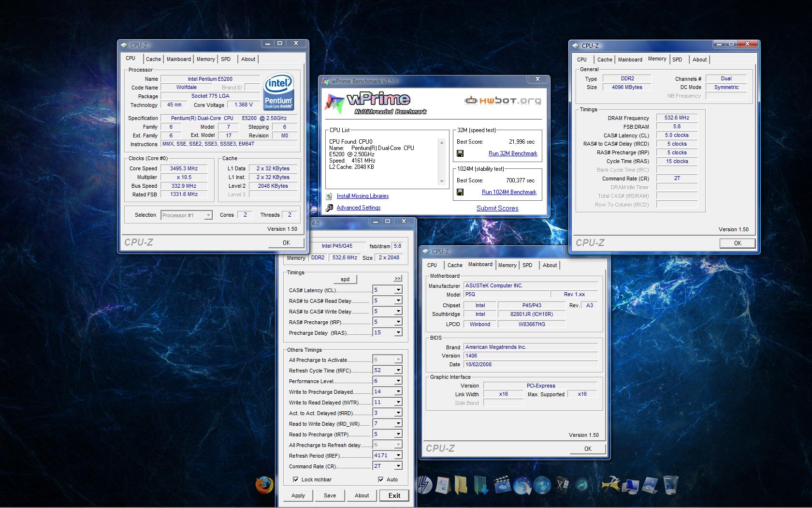Click the spd button in MemSet Timings
The width and height of the screenshot is (812, 508).
pyautogui.click(x=345, y=279)
